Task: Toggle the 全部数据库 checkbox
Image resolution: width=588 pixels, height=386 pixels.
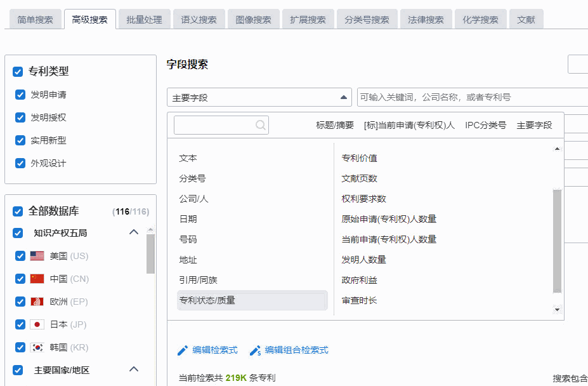Action: click(x=18, y=211)
